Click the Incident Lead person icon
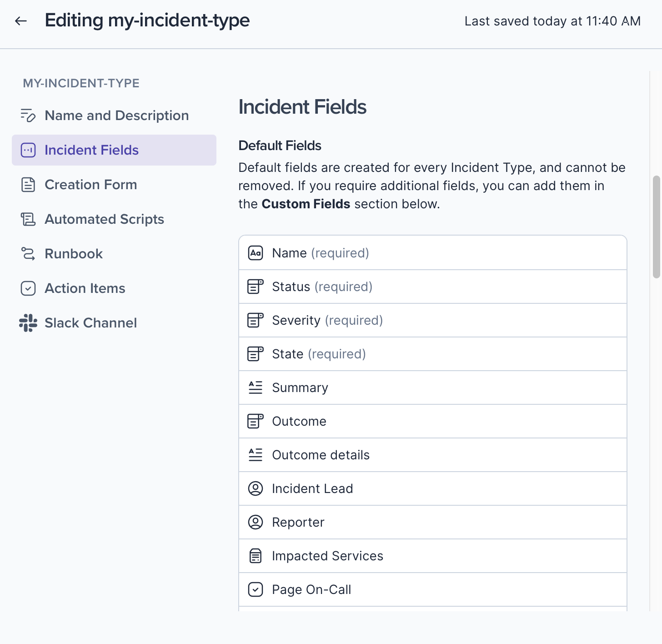Viewport: 662px width, 644px height. click(256, 488)
